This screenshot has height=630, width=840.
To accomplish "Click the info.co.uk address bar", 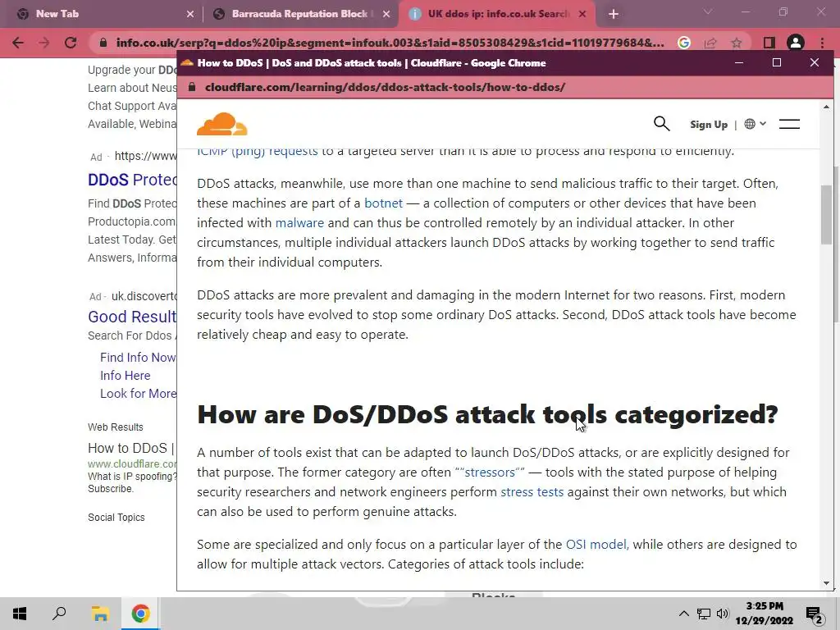I will pos(390,43).
